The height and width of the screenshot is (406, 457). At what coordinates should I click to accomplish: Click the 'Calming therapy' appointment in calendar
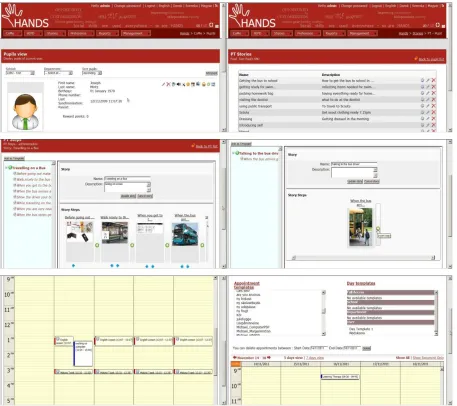point(340,377)
